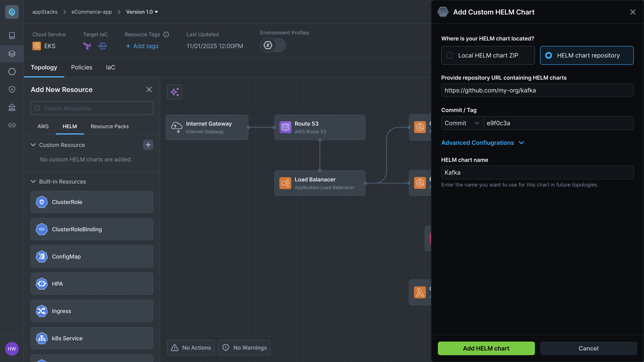This screenshot has width=644, height=362.
Task: Click the AI sparkle button on canvas
Action: [174, 92]
